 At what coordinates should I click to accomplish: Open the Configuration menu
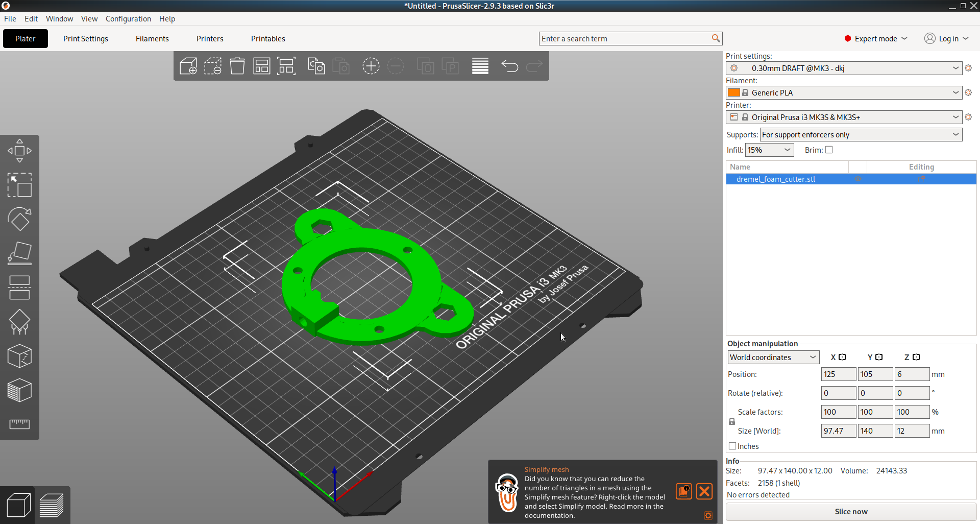click(128, 19)
